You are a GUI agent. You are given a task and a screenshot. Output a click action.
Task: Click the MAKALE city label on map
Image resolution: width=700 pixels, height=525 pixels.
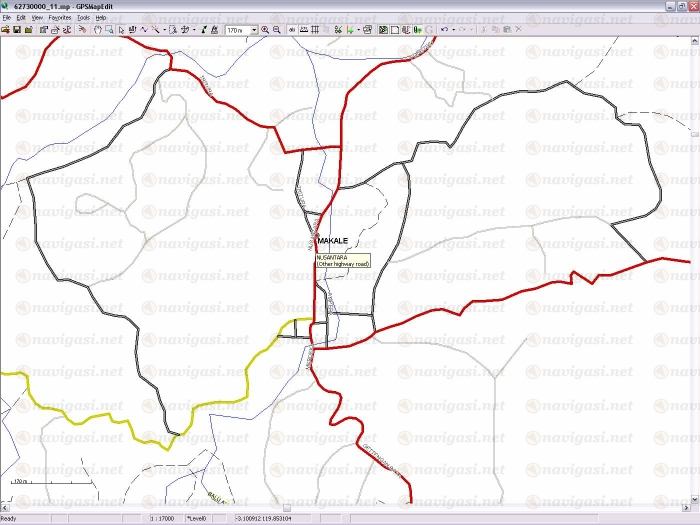[x=333, y=243]
